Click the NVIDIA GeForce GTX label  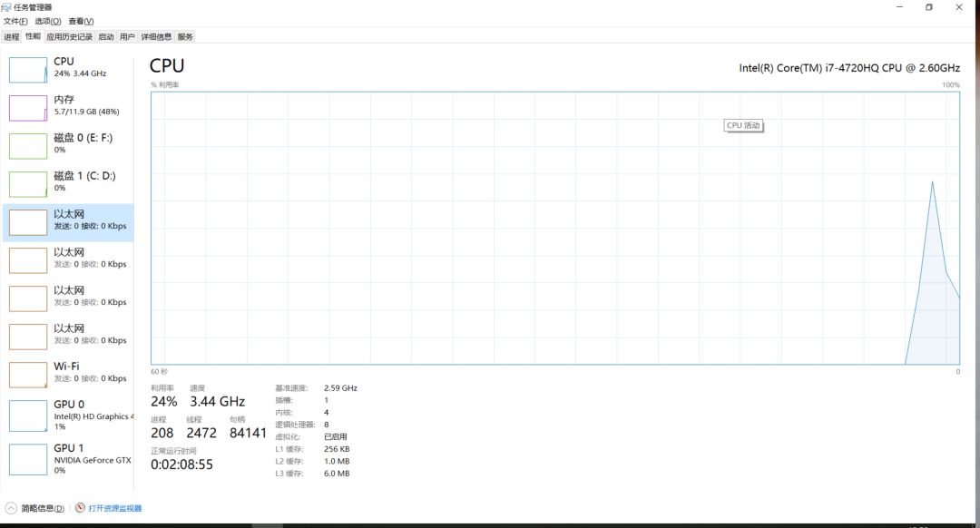click(93, 461)
